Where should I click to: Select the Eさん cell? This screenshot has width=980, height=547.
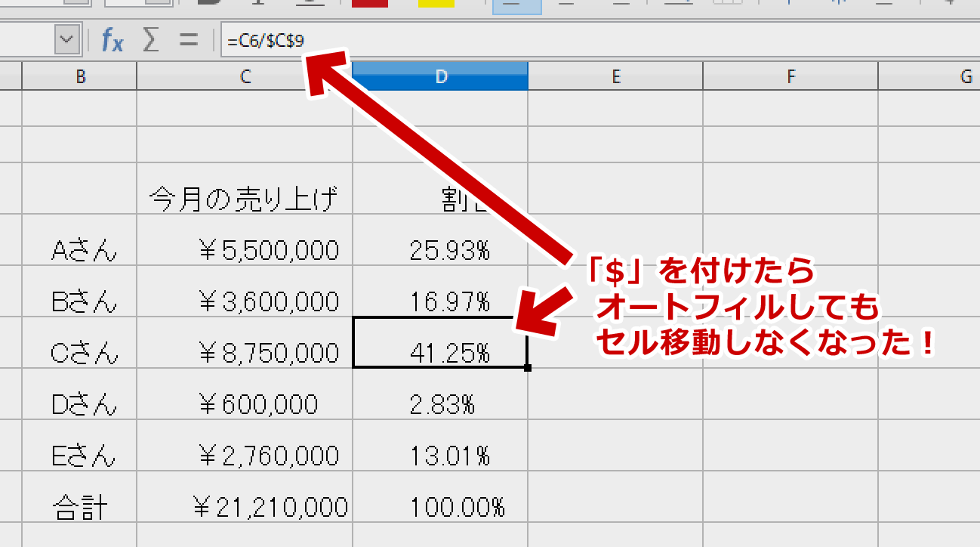click(x=80, y=446)
